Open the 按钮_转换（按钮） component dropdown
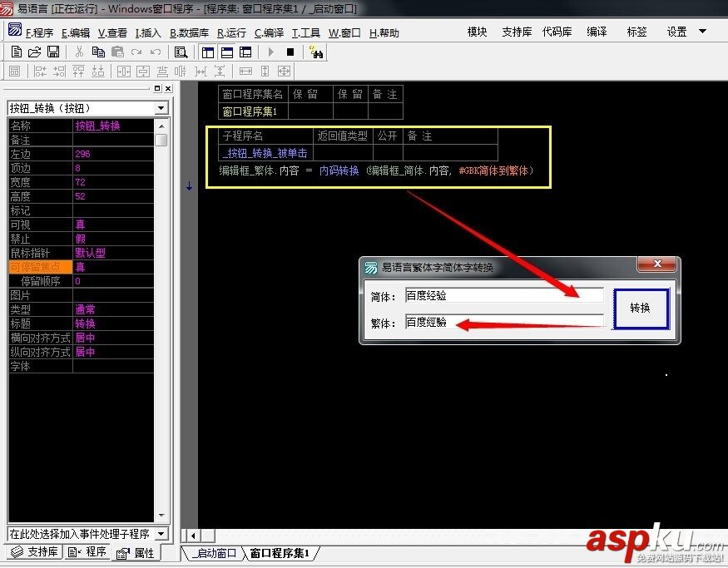Viewport: 728px width, 568px height. coord(161,108)
